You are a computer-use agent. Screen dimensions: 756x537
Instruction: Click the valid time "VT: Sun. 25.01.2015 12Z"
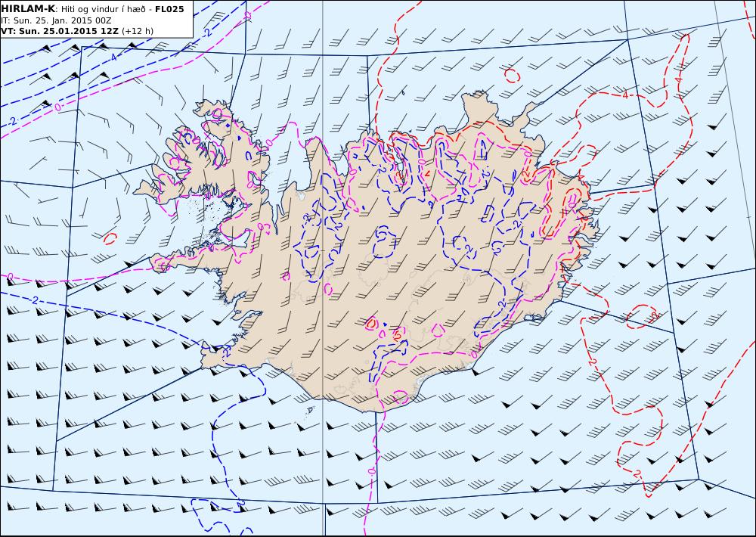tap(60, 31)
